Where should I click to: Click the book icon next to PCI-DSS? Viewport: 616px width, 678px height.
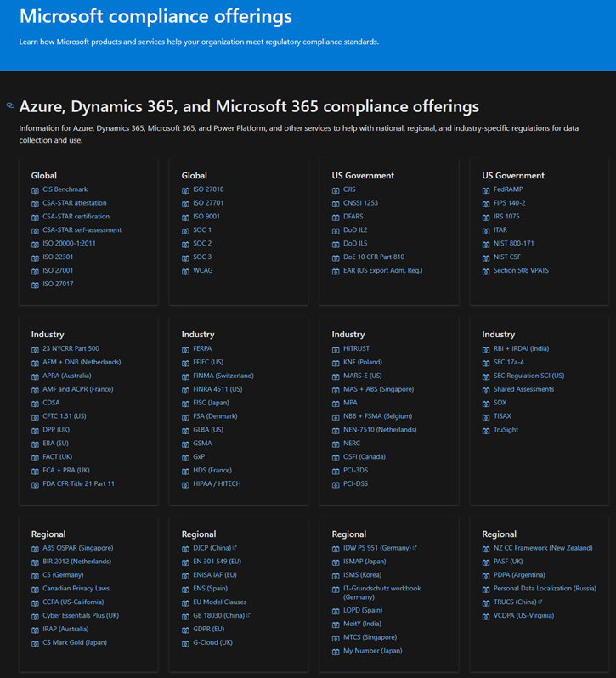(x=336, y=484)
